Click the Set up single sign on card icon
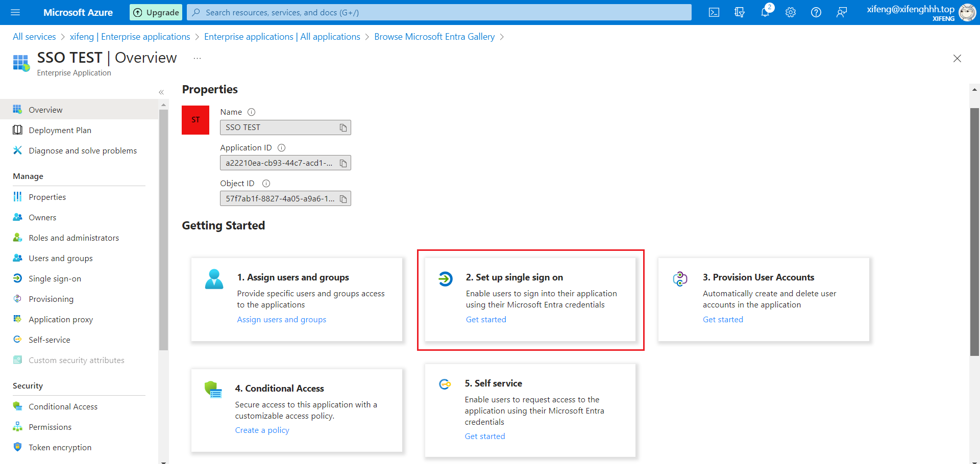Image resolution: width=980 pixels, height=464 pixels. (445, 279)
